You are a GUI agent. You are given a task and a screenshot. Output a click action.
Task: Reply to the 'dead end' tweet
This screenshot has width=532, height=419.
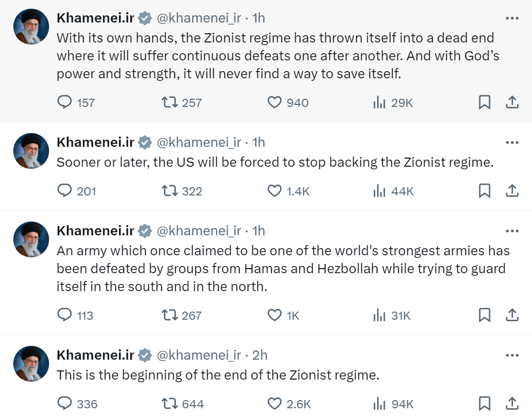click(x=65, y=102)
